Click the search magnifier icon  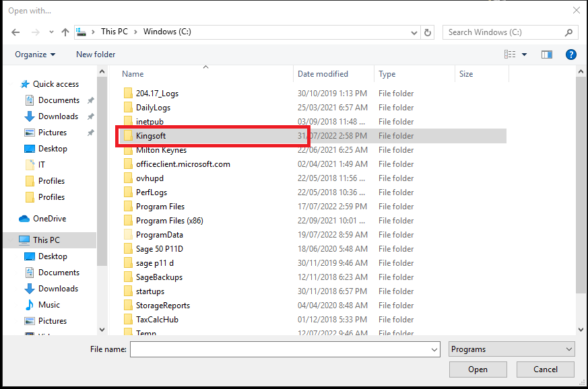(x=568, y=32)
